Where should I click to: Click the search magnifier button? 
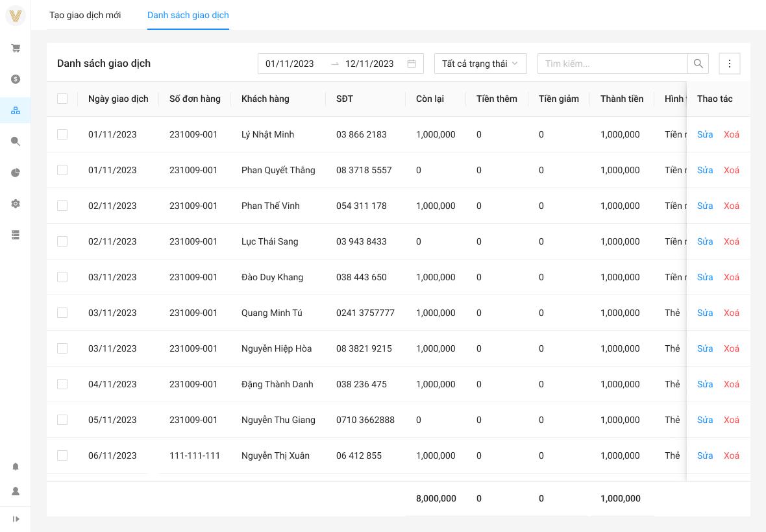[698, 64]
